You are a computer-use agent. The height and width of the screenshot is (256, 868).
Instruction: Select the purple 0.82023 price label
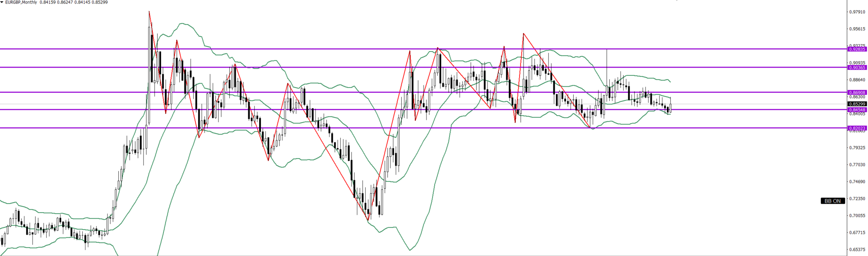pos(857,128)
